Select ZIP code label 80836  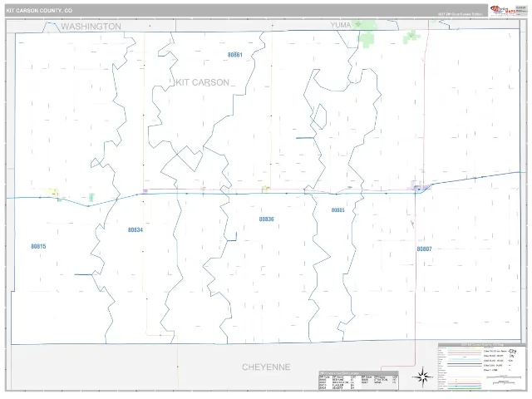point(266,219)
